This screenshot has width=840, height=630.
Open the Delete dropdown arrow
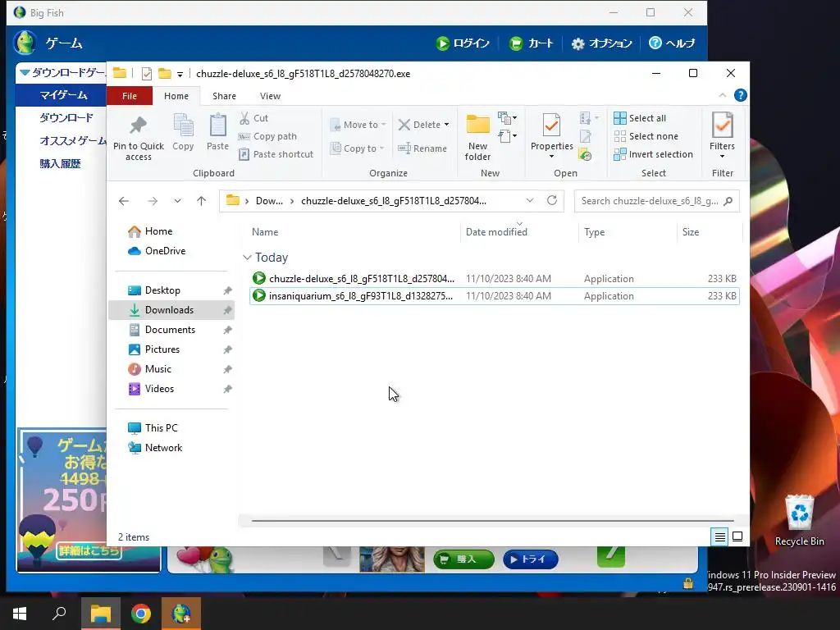[446, 125]
